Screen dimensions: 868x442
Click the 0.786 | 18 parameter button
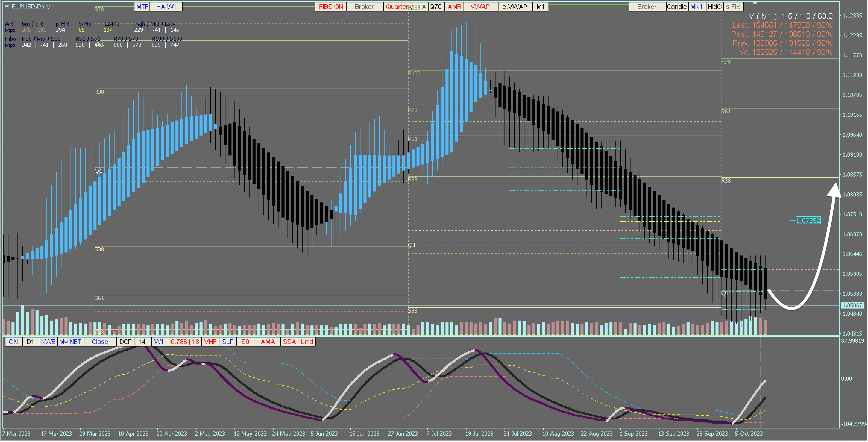[x=185, y=342]
